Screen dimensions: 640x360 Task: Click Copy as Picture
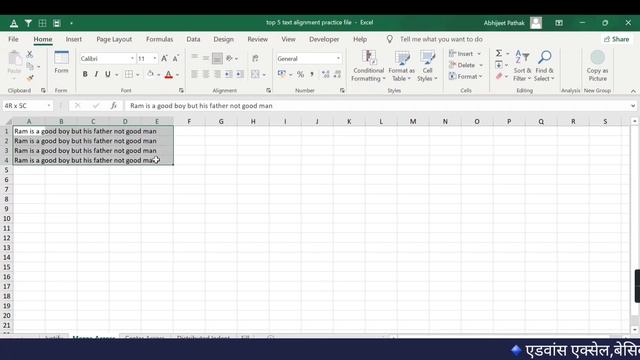[x=597, y=66]
